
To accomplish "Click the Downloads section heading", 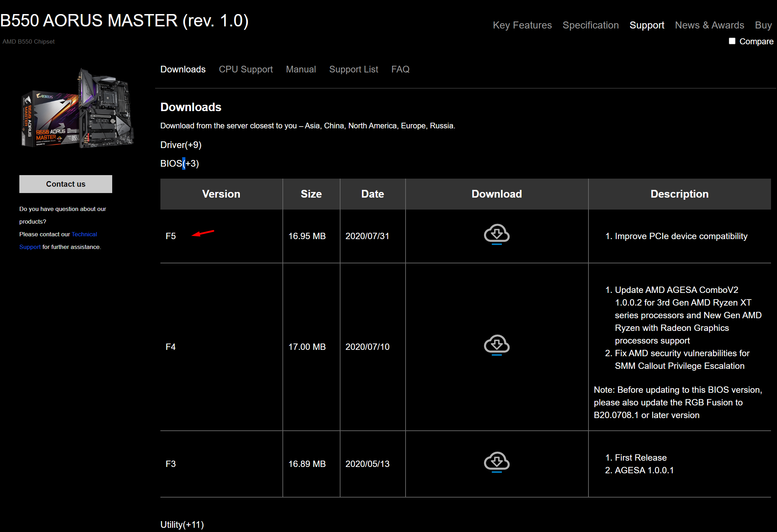I will click(x=191, y=107).
